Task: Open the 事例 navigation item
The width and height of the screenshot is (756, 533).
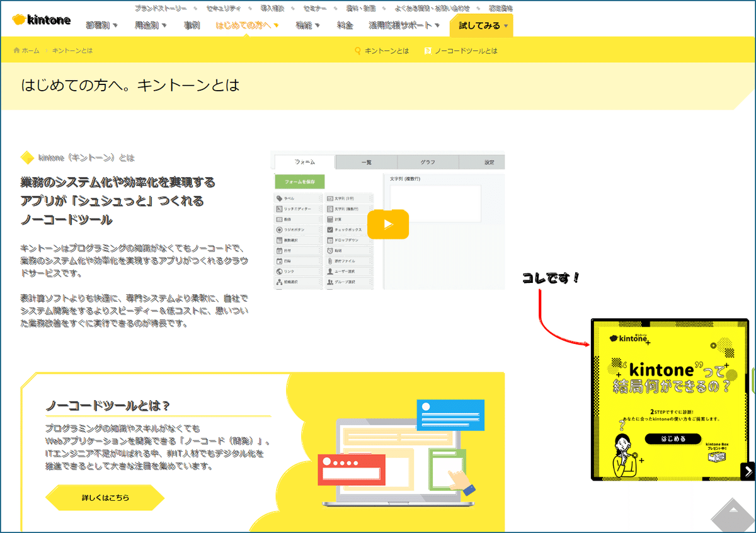Action: (x=192, y=25)
